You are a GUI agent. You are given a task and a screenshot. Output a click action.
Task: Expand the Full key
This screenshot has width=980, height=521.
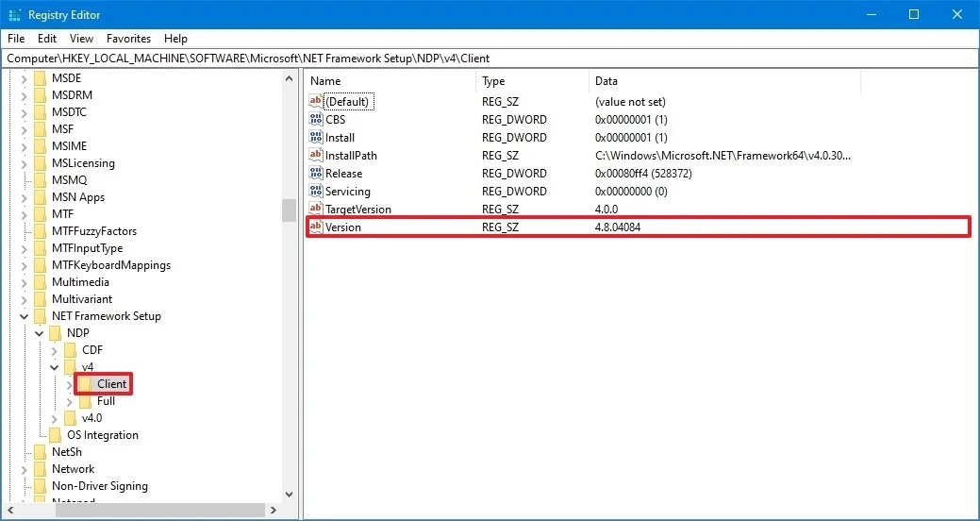[x=70, y=401]
